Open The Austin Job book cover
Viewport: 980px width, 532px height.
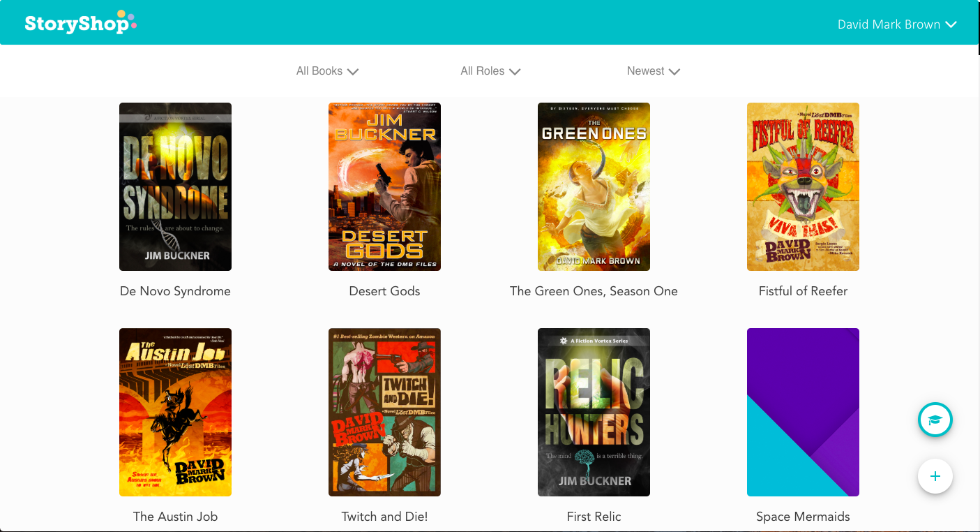175,412
